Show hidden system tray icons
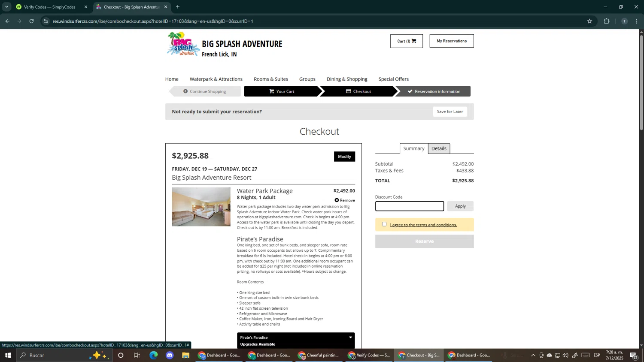 (x=533, y=356)
